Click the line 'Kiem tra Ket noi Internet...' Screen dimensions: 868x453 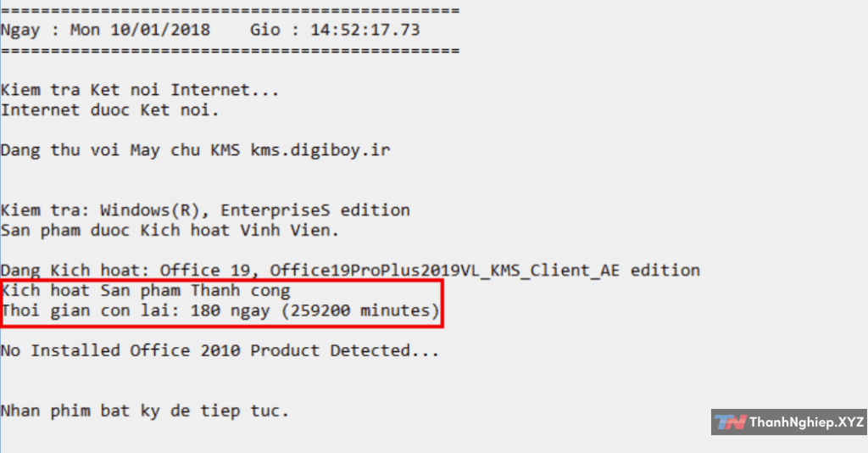(x=139, y=90)
